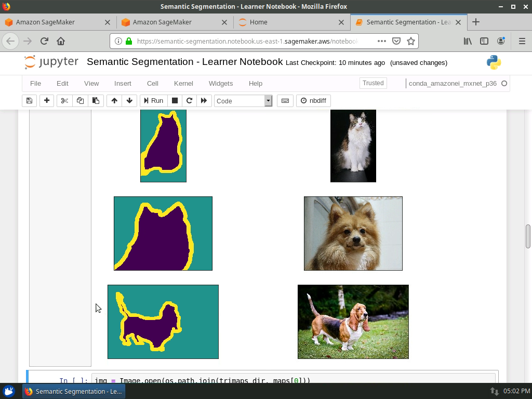Open a new browser tab
This screenshot has height=399, width=532.
pyautogui.click(x=476, y=22)
